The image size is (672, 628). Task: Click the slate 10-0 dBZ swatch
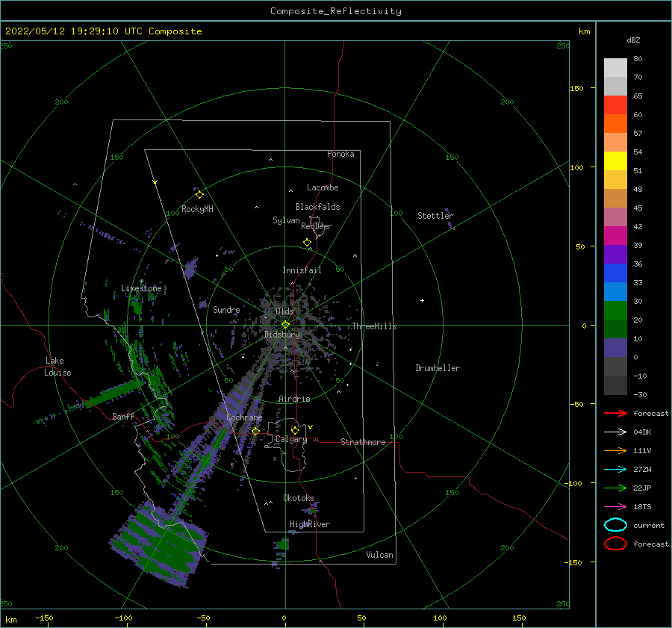tap(615, 348)
